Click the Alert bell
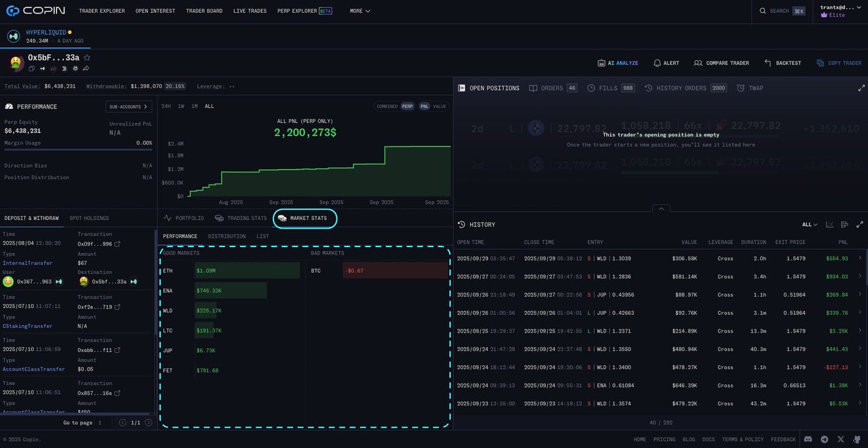 coord(666,63)
